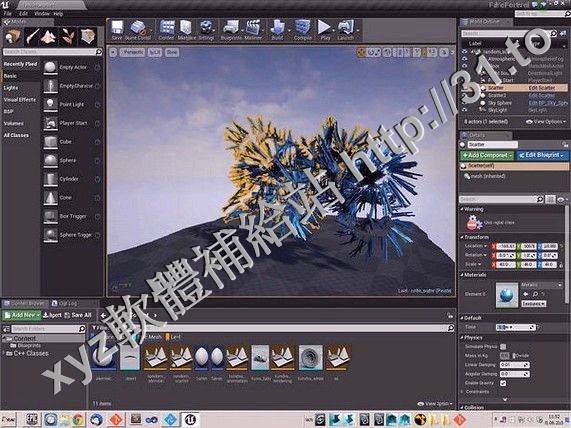571x428 pixels.
Task: Open the Marketplace toolbar icon
Action: tap(186, 28)
